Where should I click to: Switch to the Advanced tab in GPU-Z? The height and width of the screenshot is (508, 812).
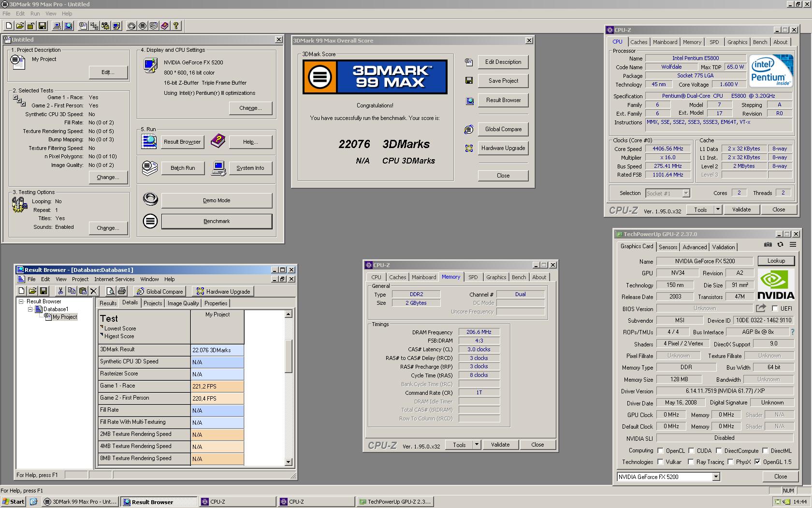[695, 247]
